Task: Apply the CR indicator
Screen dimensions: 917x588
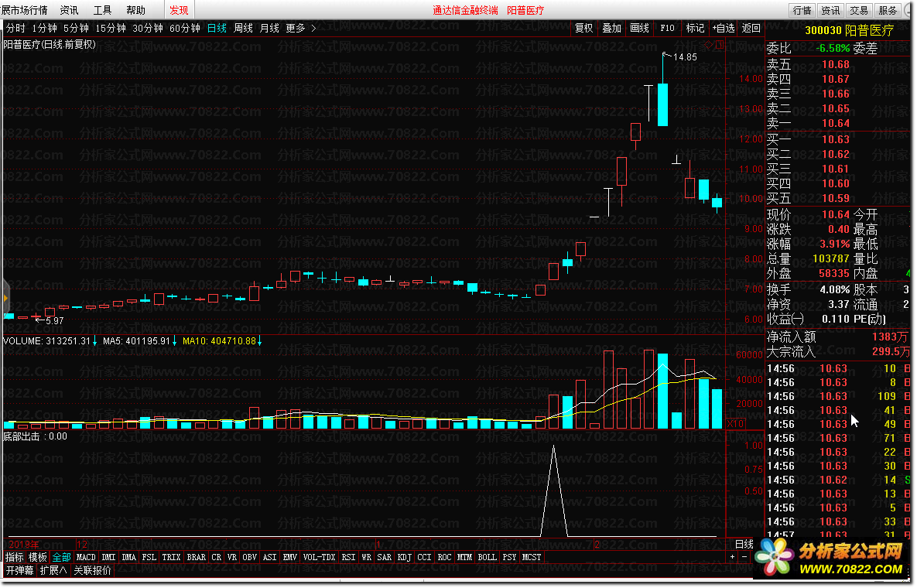Action: click(x=217, y=557)
